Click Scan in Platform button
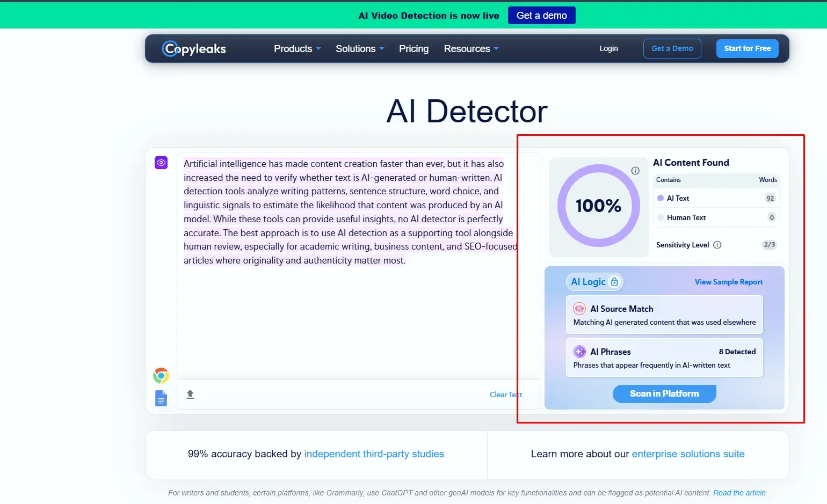This screenshot has width=827, height=504. click(x=664, y=393)
